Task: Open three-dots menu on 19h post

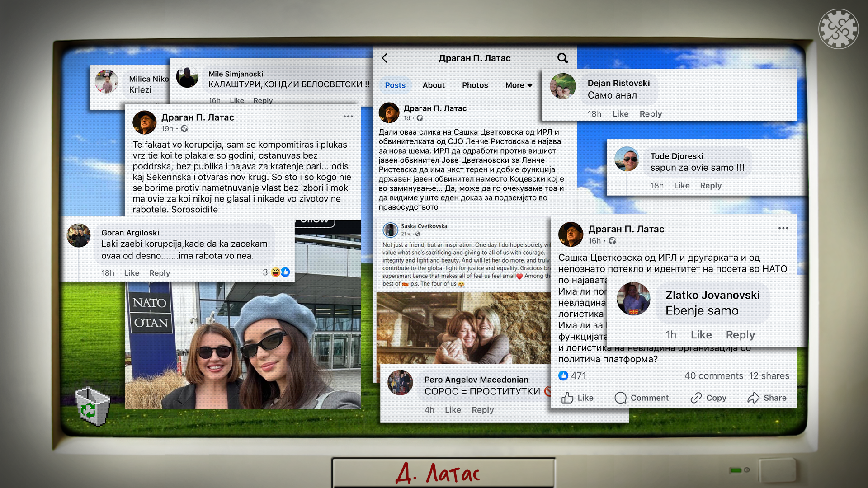Action: 348,117
